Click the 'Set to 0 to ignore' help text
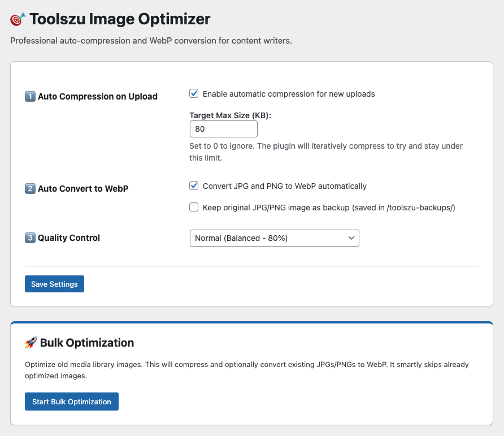Screen dimensions: 504x436 (x=326, y=152)
